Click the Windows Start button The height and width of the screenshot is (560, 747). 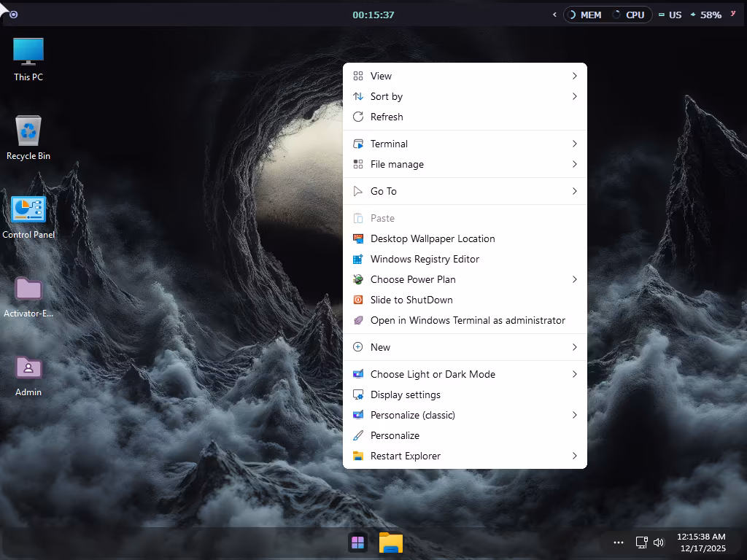pyautogui.click(x=357, y=542)
